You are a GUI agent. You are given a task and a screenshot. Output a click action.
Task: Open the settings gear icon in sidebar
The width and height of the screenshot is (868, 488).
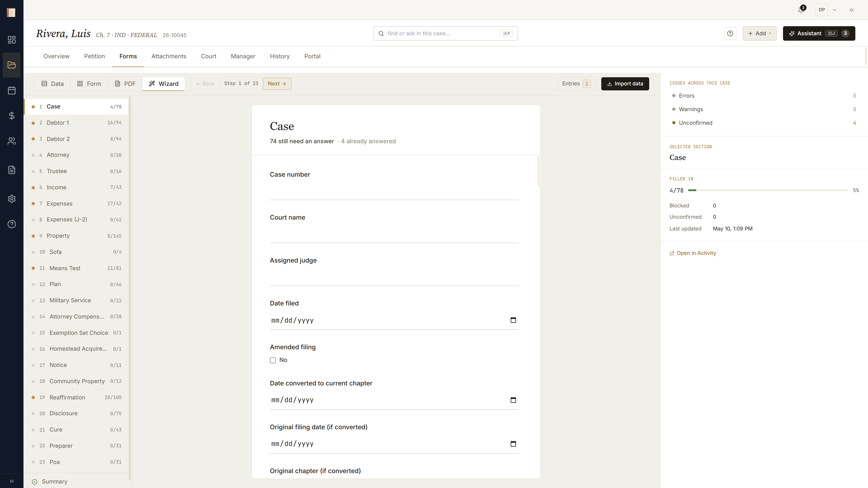[x=12, y=199]
